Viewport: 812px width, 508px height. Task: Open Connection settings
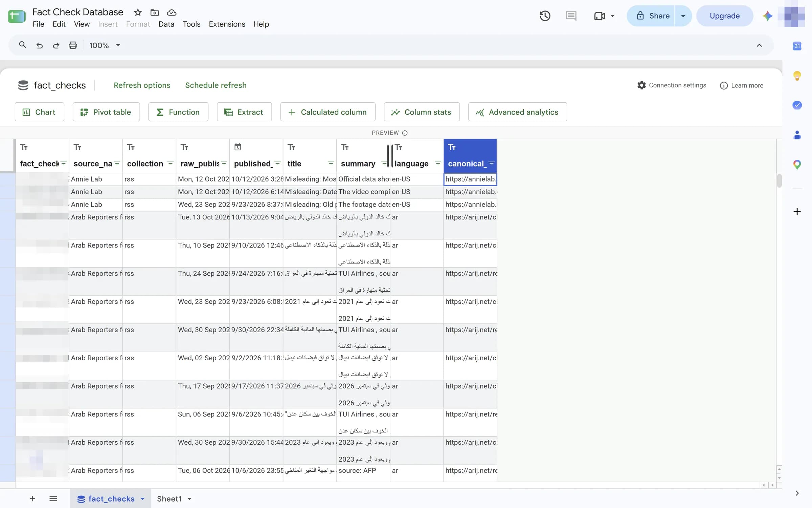(x=672, y=85)
